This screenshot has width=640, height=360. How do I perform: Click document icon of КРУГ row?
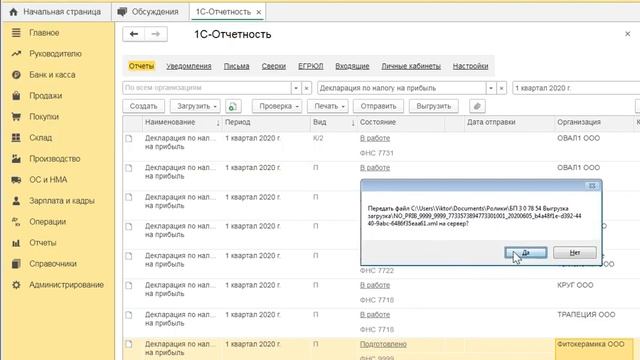[129, 285]
